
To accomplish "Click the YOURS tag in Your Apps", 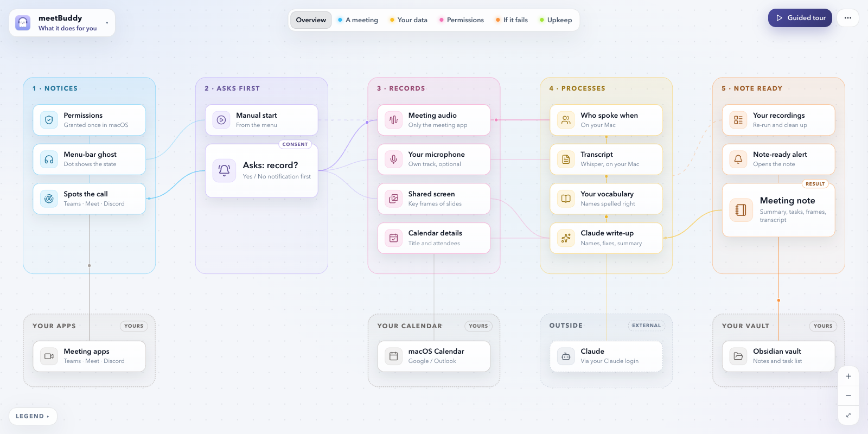I will tap(133, 326).
